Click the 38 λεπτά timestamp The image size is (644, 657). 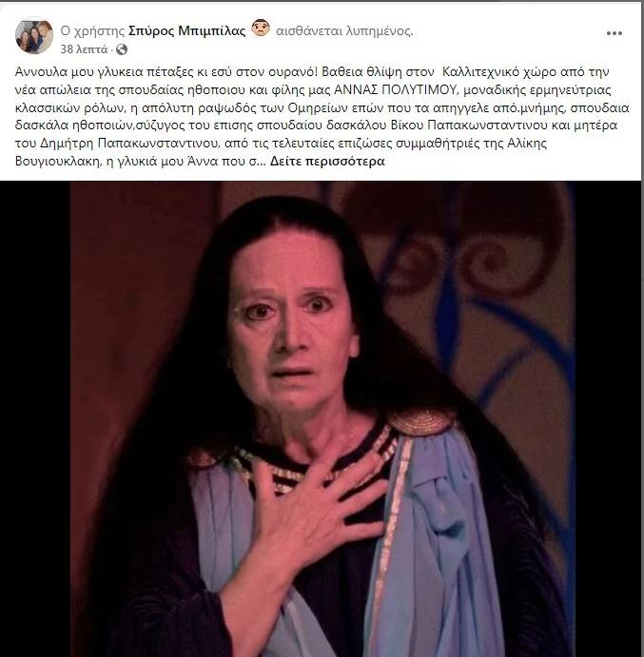(84, 49)
